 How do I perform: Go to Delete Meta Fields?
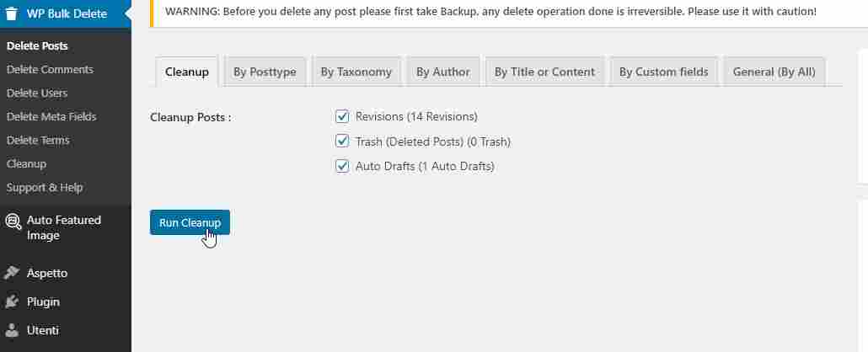pos(51,117)
